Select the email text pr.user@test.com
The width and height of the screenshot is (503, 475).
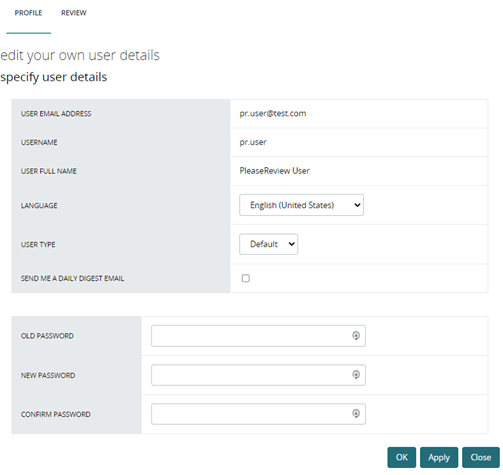pos(273,113)
